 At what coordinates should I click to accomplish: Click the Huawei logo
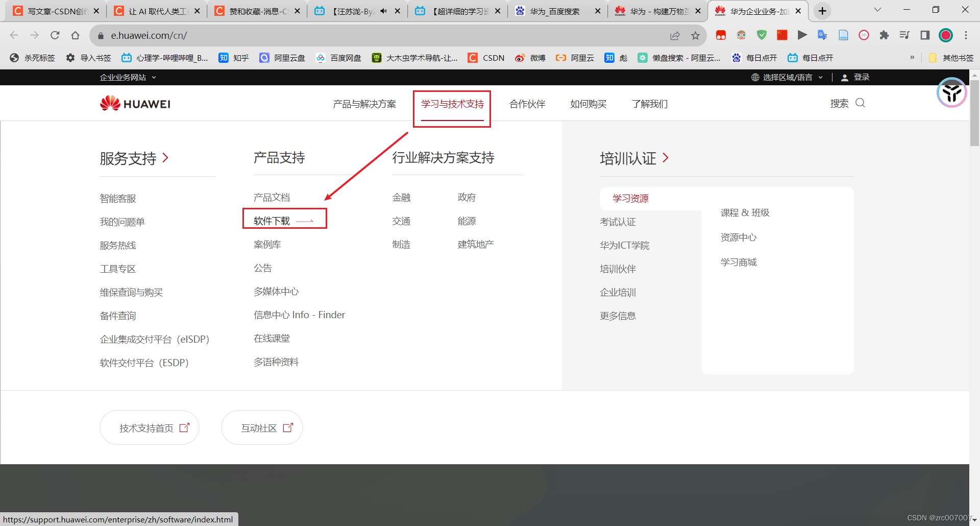(135, 104)
